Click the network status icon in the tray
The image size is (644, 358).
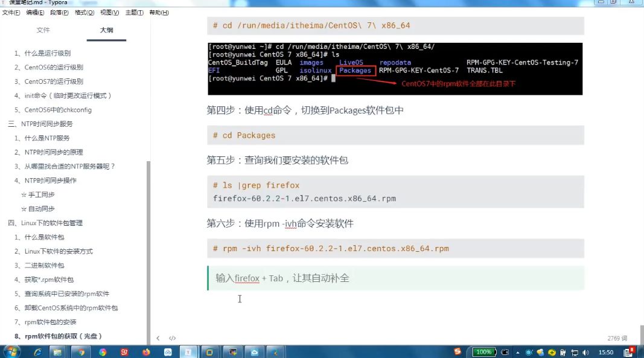575,351
